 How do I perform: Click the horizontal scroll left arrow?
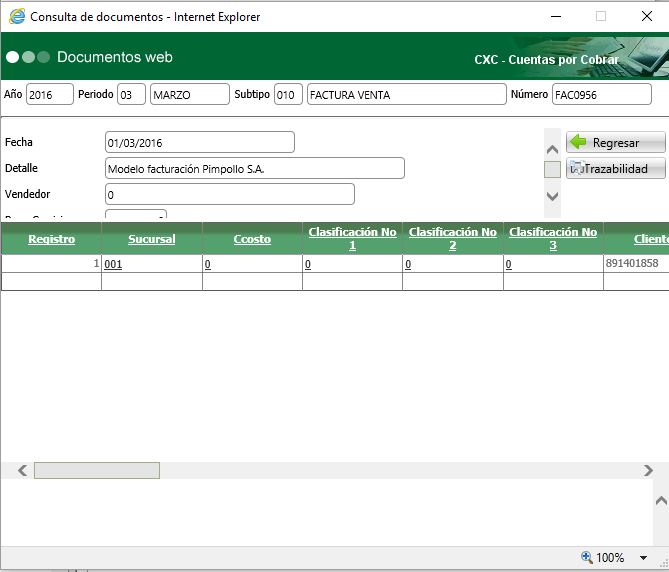tap(23, 470)
